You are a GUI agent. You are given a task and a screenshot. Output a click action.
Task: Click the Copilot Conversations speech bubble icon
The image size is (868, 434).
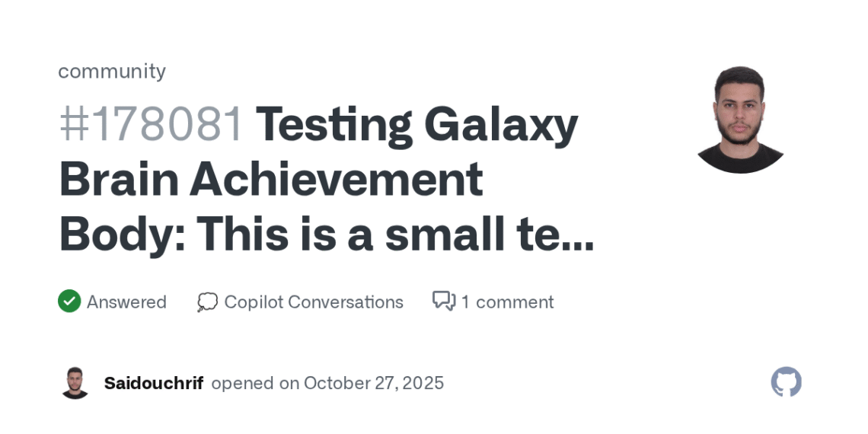coord(207,302)
